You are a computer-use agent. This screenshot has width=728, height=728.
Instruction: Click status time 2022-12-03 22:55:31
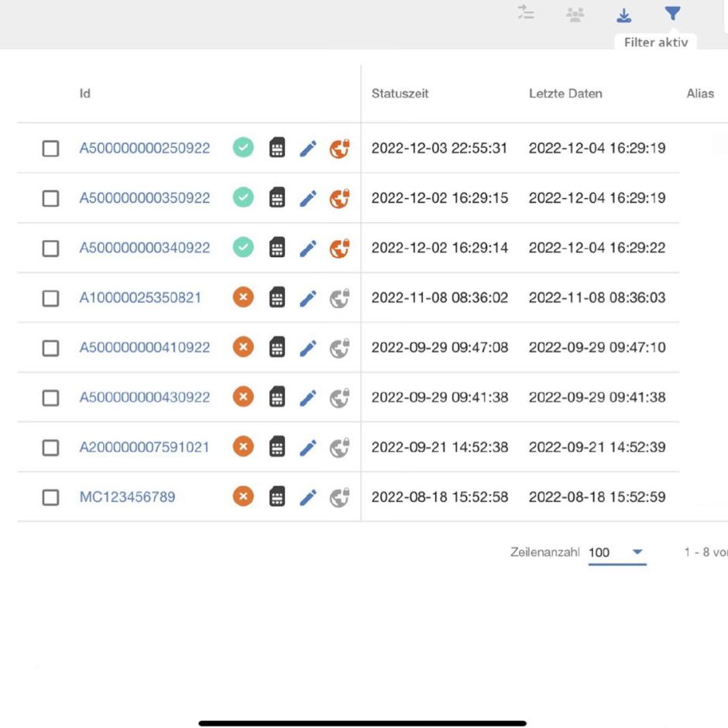(x=439, y=148)
